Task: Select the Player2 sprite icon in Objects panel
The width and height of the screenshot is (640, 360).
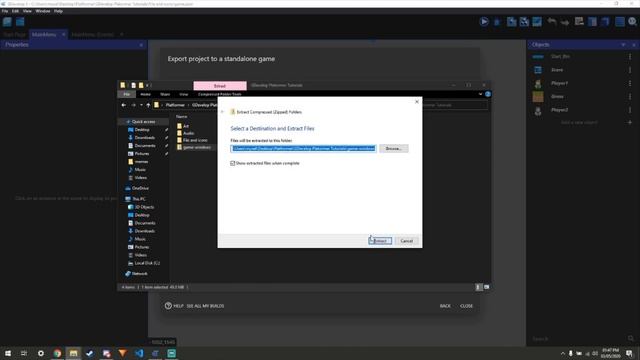Action: point(538,110)
